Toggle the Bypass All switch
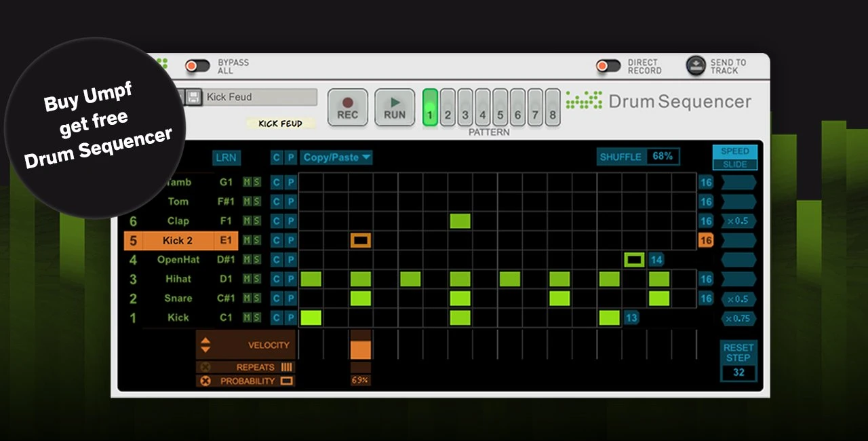The width and height of the screenshot is (868, 441). 198,66
